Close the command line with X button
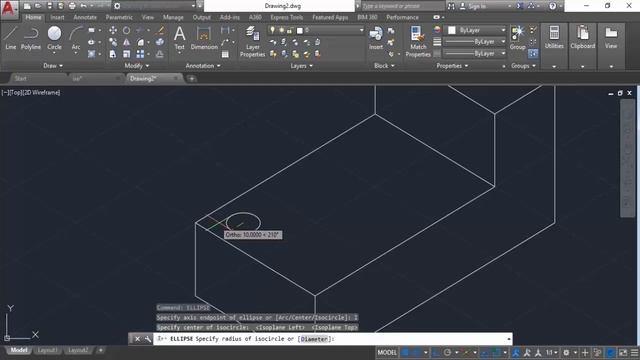 click(x=138, y=339)
